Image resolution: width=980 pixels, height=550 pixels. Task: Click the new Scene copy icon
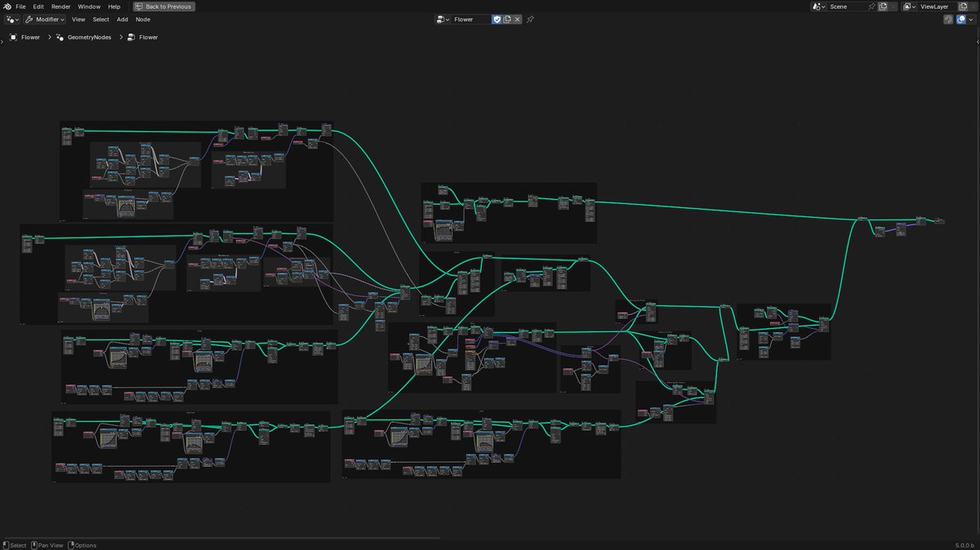(x=883, y=7)
